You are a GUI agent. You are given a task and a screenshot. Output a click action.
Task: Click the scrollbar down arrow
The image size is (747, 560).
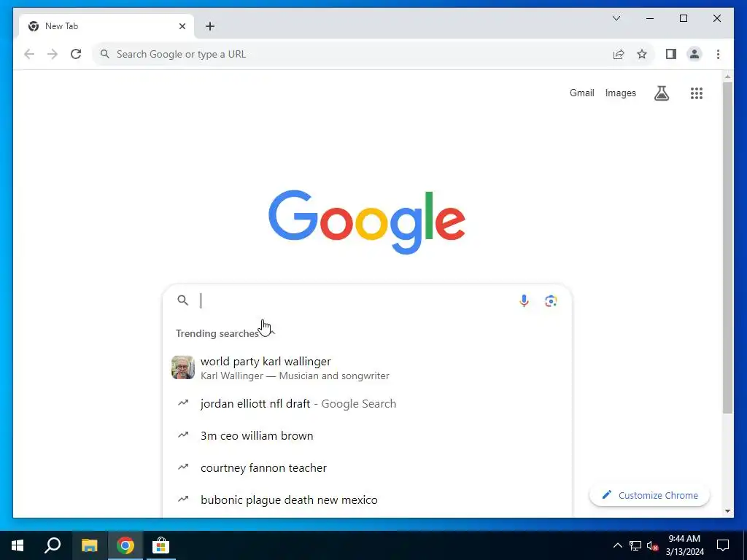tap(727, 511)
